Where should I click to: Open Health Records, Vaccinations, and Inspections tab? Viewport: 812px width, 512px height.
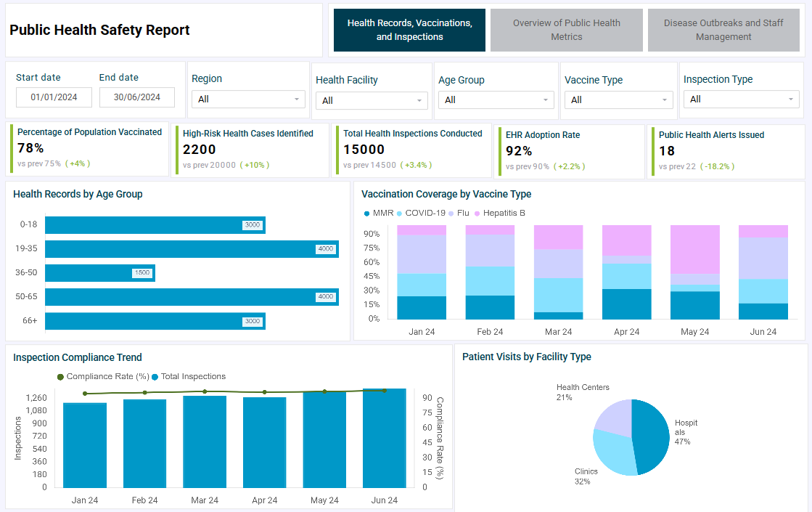tap(409, 30)
